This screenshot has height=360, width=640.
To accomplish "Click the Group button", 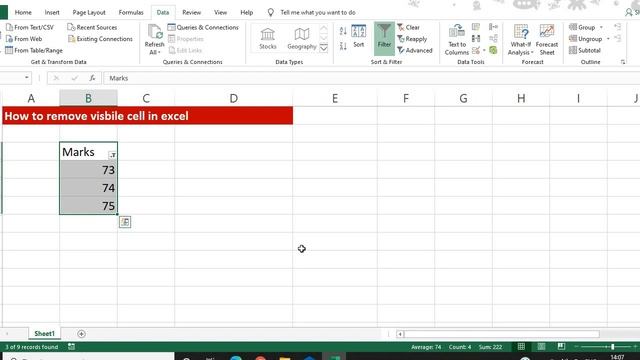I will point(582,27).
